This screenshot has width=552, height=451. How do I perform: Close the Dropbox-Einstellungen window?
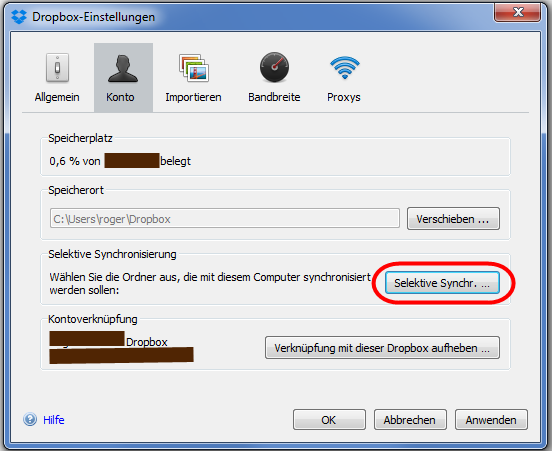click(518, 12)
